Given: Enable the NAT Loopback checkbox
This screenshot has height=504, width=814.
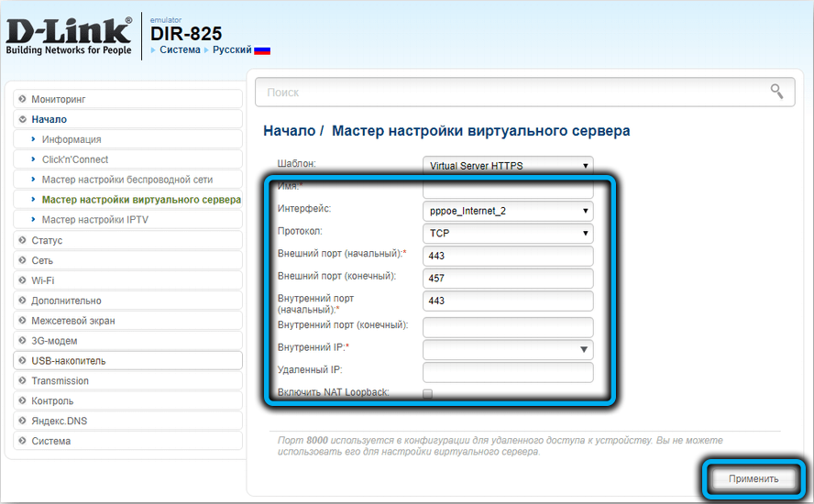Looking at the screenshot, I should pyautogui.click(x=427, y=393).
